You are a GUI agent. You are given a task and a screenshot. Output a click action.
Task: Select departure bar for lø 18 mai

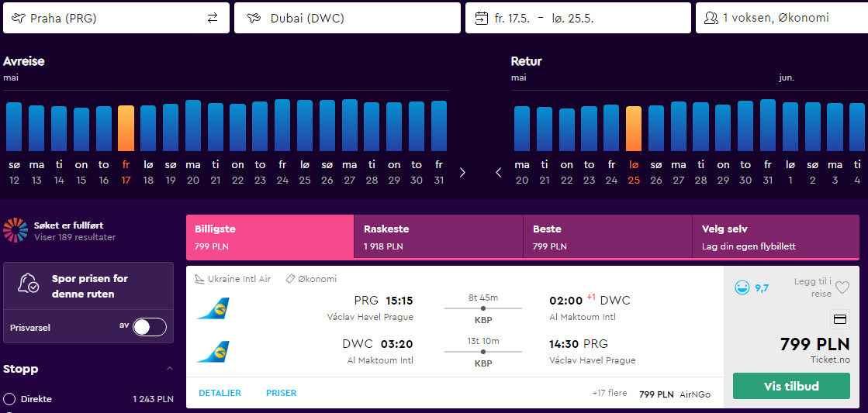(148, 129)
